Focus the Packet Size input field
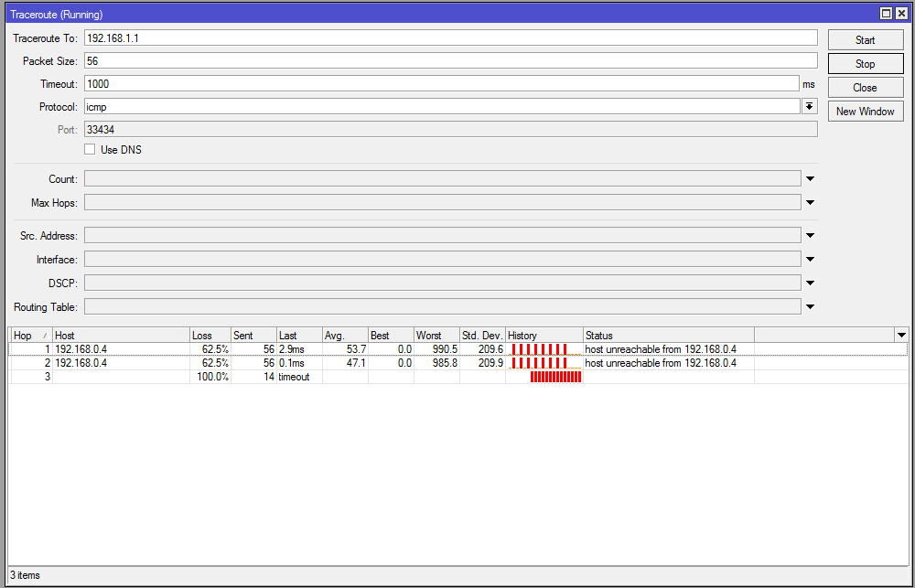 [450, 60]
